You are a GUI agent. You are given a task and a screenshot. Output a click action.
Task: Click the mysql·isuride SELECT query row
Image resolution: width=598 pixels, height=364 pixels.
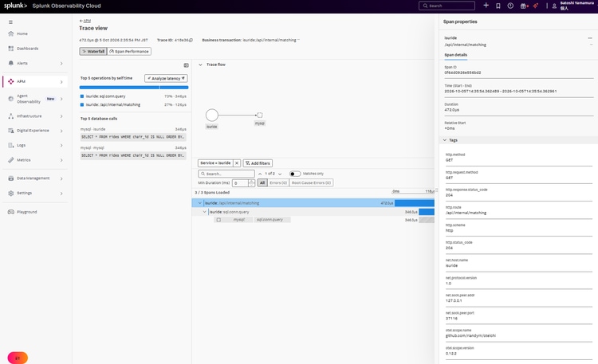(x=133, y=137)
